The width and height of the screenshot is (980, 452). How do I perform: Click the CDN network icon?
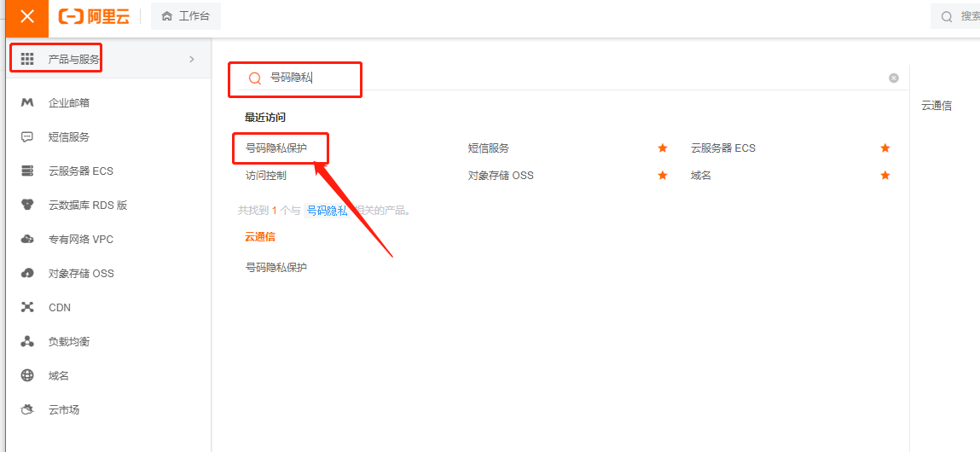coord(27,308)
